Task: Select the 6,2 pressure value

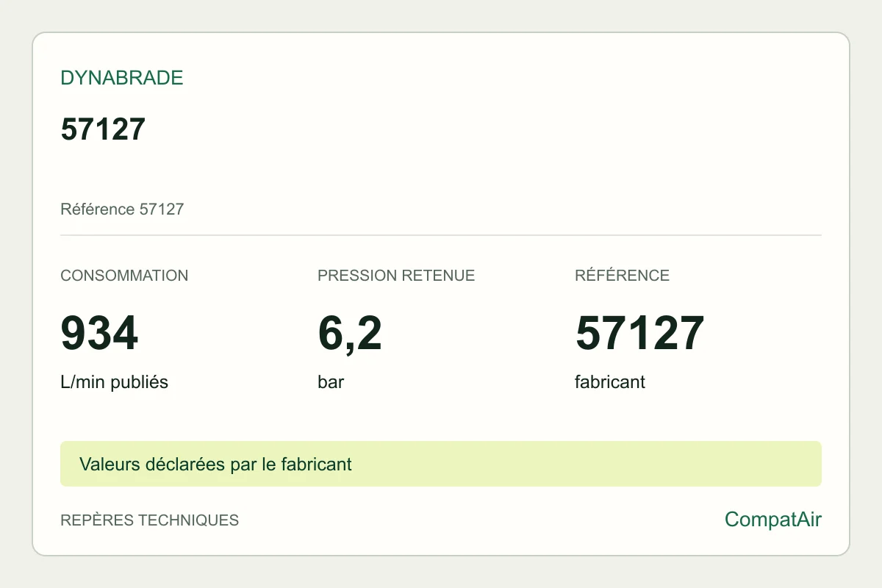Action: tap(350, 334)
